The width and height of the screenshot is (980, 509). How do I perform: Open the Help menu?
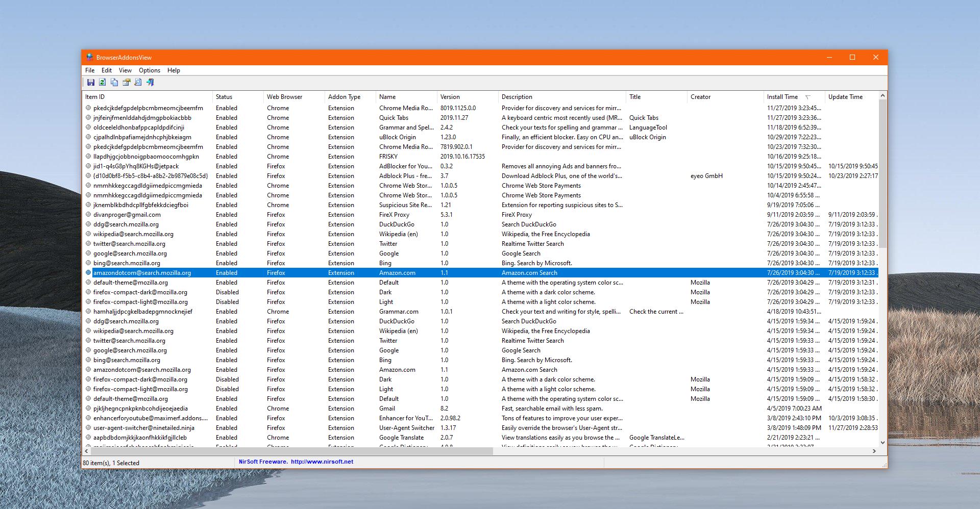pos(174,70)
